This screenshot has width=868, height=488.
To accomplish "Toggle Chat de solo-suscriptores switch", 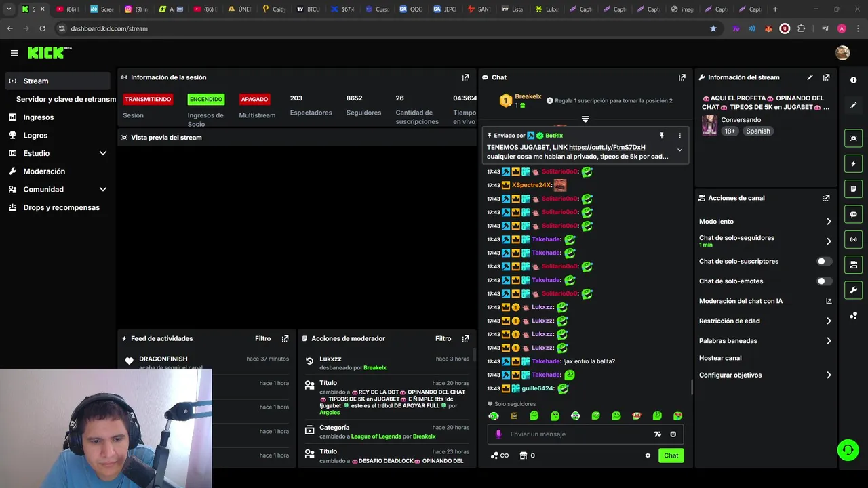I will click(824, 261).
